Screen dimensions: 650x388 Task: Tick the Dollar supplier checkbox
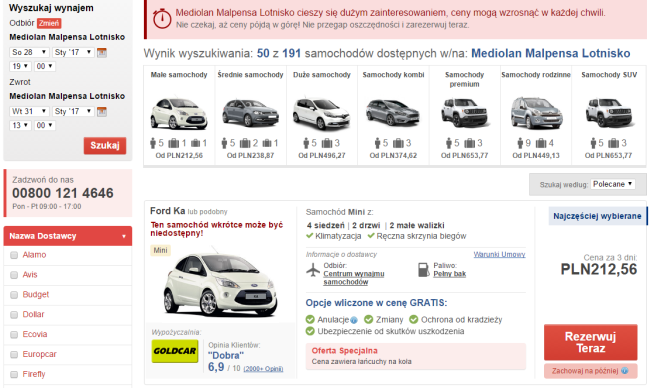click(x=14, y=315)
